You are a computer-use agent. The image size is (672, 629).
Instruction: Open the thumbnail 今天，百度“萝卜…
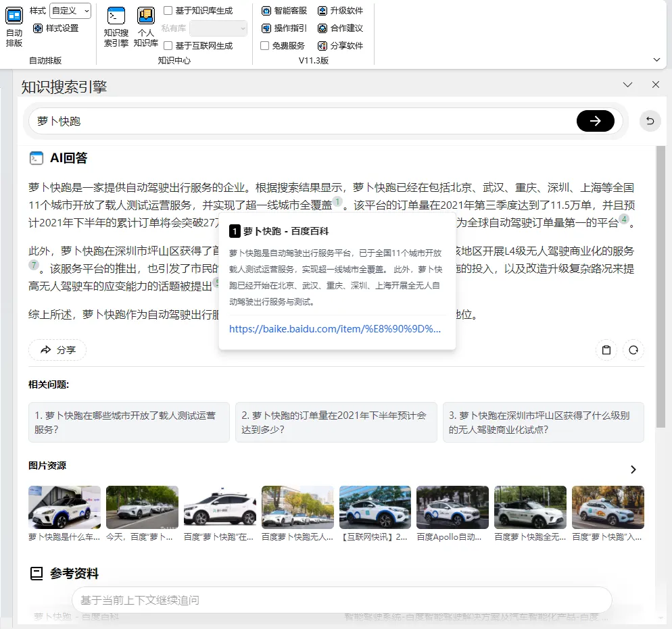pyautogui.click(x=142, y=507)
